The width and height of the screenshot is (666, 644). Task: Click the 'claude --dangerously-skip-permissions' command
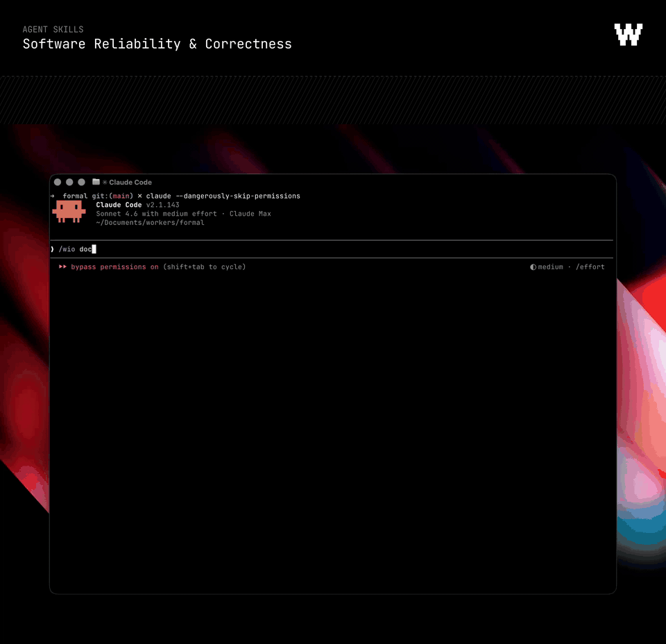(223, 196)
